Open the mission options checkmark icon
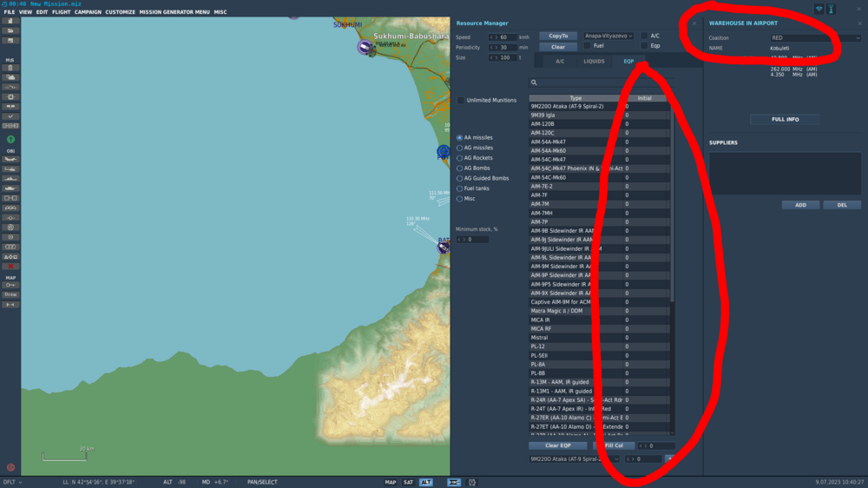The height and width of the screenshot is (488, 868). pos(10,116)
